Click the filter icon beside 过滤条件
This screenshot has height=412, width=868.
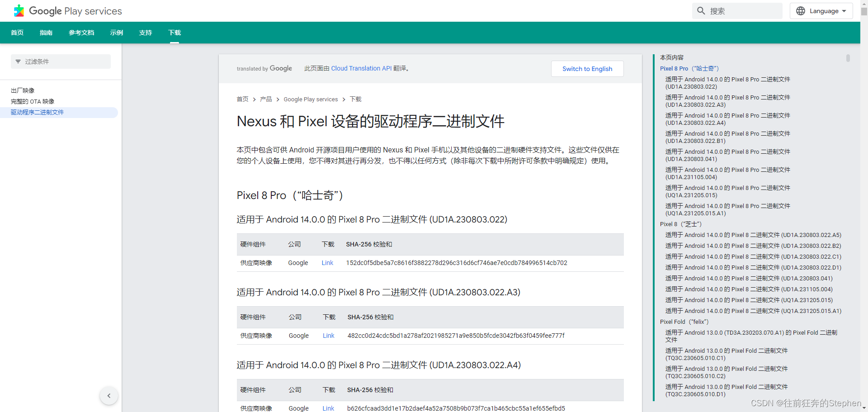tap(18, 62)
